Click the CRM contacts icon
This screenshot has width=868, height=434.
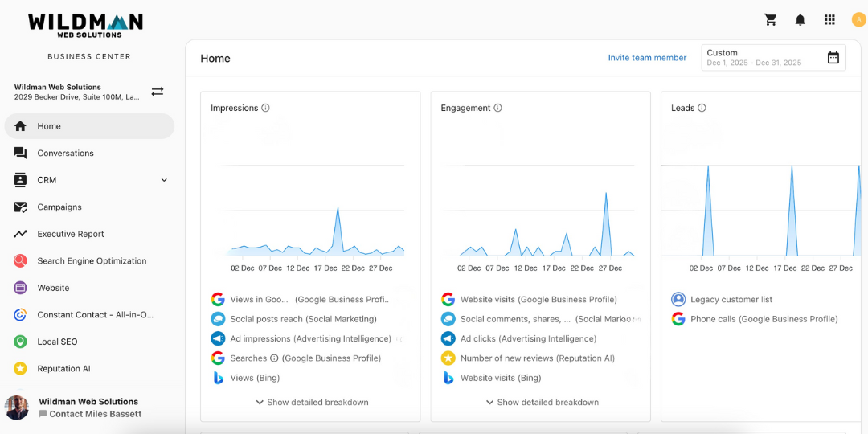point(20,180)
